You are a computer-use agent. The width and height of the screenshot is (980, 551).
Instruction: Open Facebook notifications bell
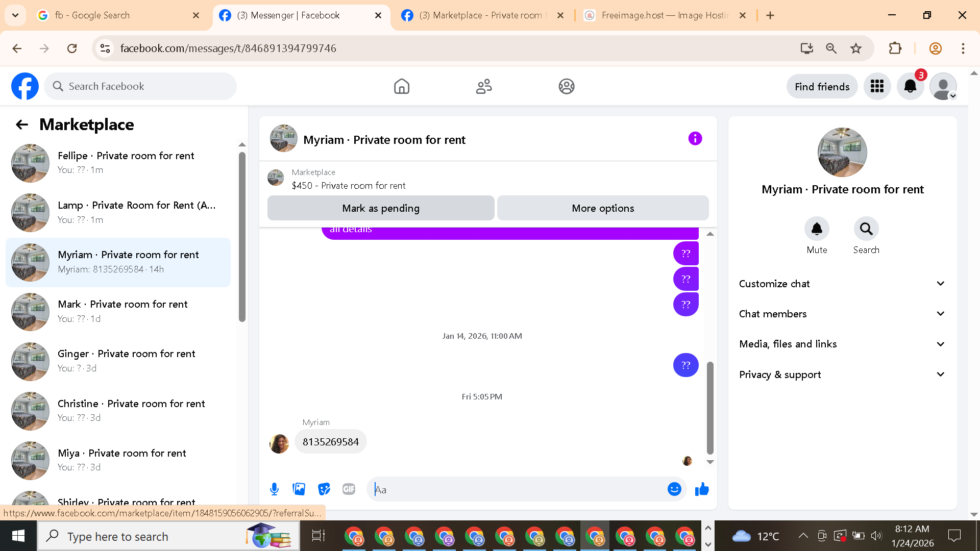(910, 86)
